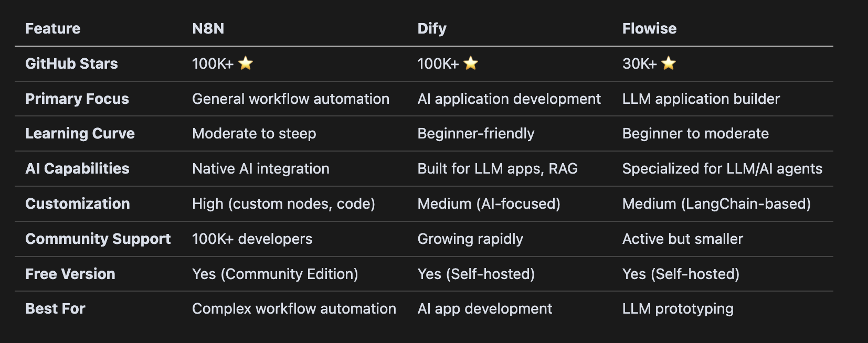The width and height of the screenshot is (868, 343).
Task: Select the "Feature" column header
Action: pyautogui.click(x=53, y=28)
